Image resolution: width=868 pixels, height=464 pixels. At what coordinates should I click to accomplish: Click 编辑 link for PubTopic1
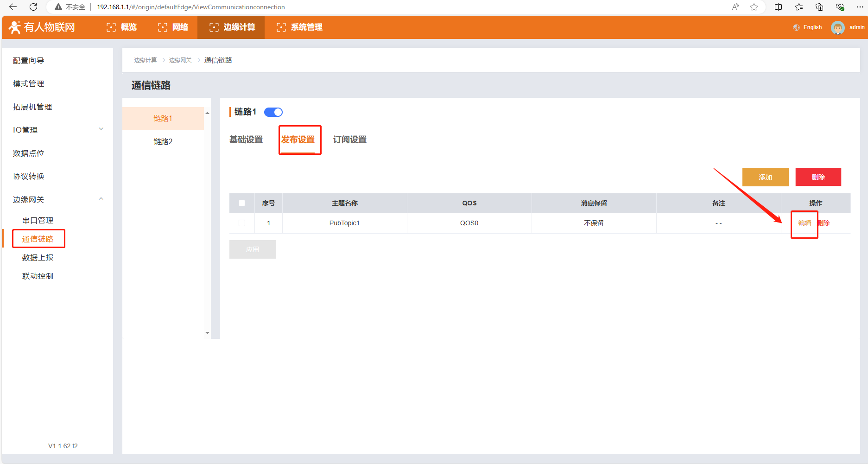805,223
